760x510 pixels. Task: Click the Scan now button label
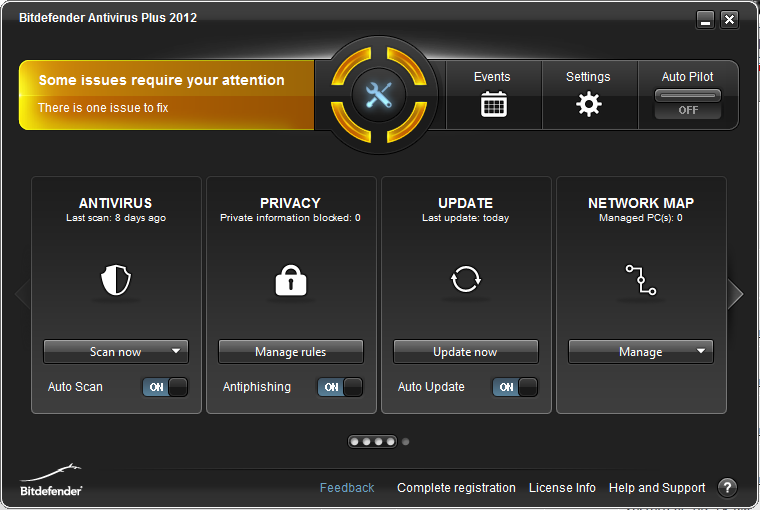click(x=115, y=352)
